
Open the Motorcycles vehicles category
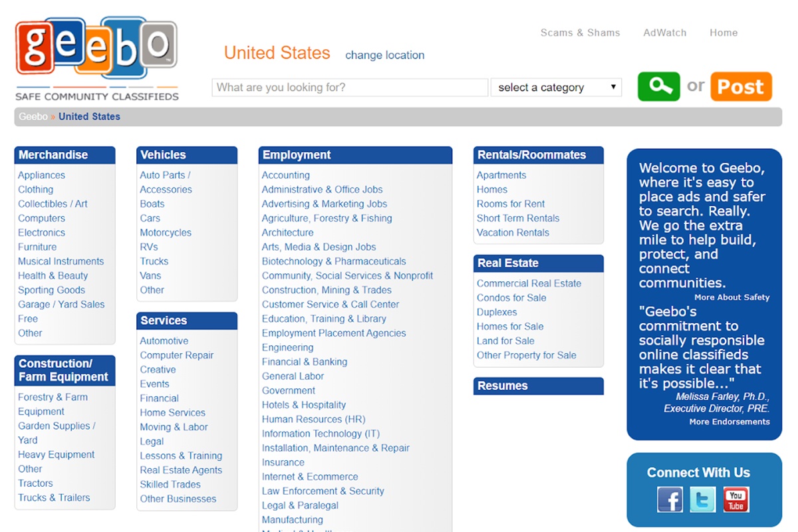click(166, 233)
